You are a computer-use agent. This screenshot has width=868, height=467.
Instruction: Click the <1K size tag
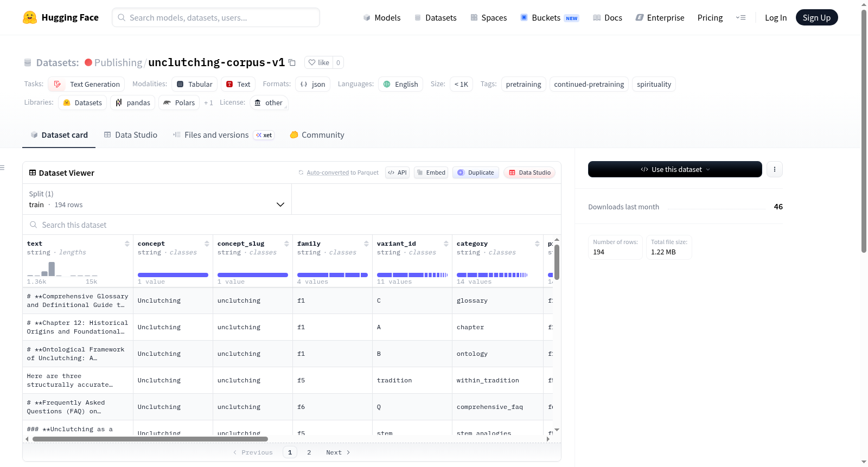click(461, 84)
